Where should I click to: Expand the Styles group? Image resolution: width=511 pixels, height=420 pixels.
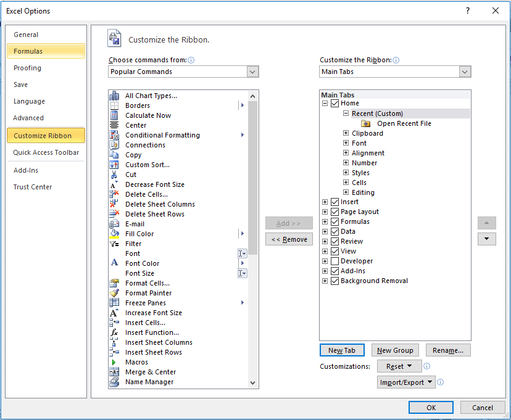click(346, 172)
